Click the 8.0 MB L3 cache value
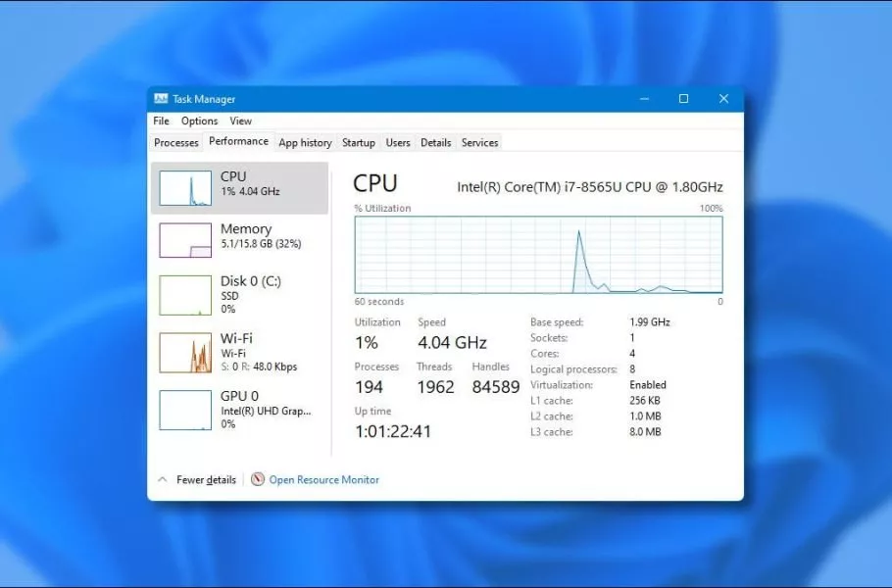892x588 pixels. point(645,432)
